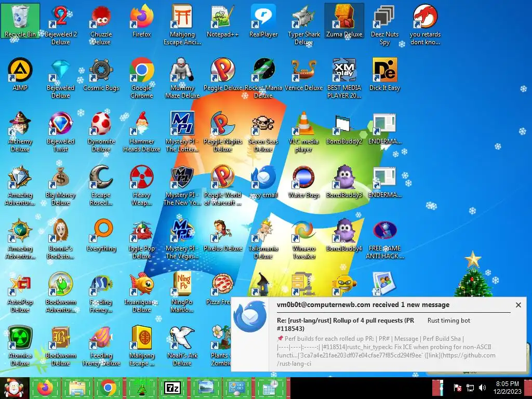532x399 pixels.
Task: Open Bejeweled Twist shortcut
Action: coord(60,131)
